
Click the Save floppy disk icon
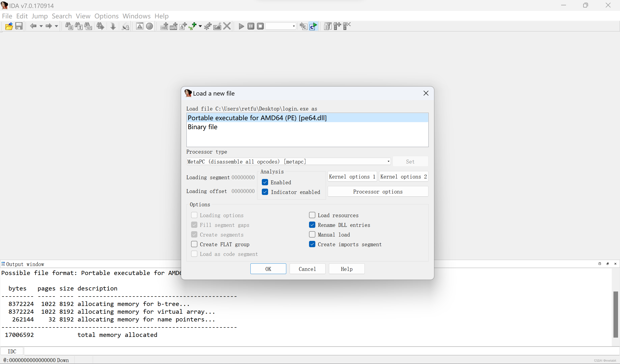point(19,26)
